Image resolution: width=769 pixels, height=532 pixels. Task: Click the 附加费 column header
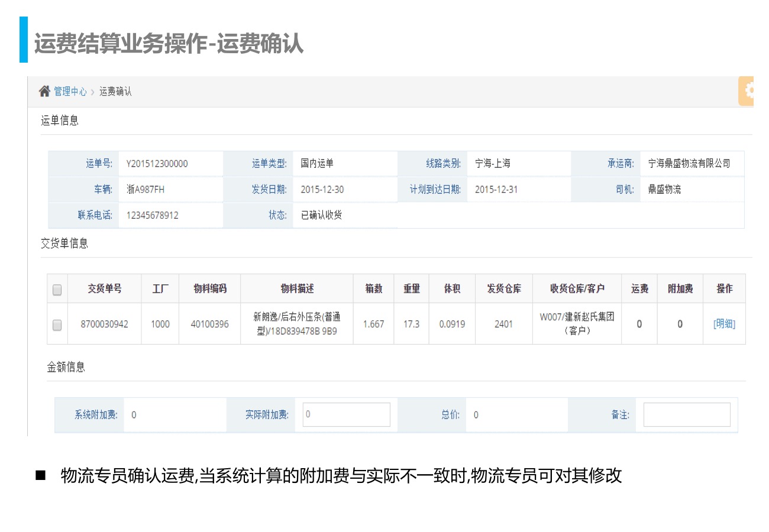[680, 288]
